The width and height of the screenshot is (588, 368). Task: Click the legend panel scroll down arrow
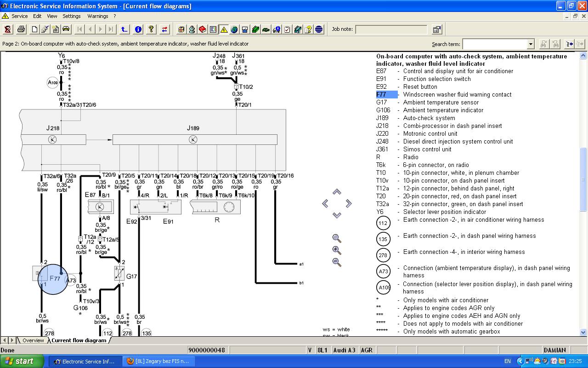click(583, 332)
